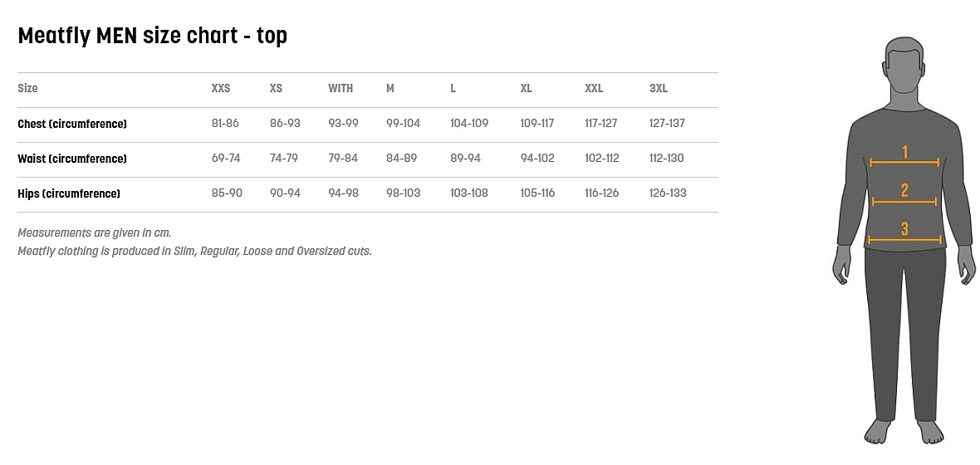Click the L size column header
The width and height of the screenshot is (980, 465).
[453, 89]
